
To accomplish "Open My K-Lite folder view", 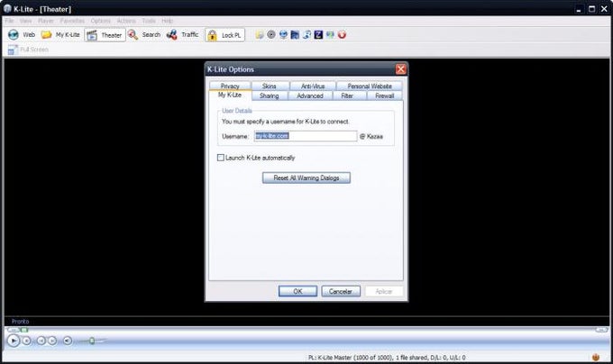I will pos(60,35).
